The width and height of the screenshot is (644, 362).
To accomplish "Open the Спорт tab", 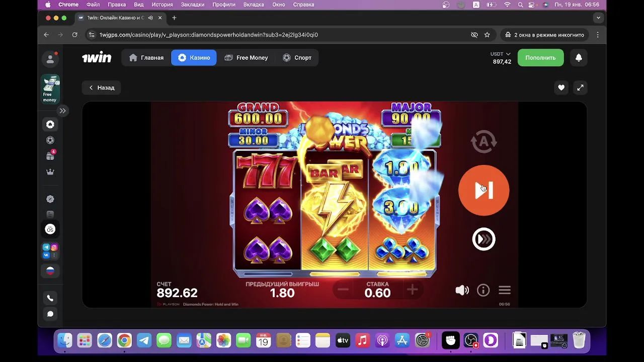I will [x=297, y=58].
